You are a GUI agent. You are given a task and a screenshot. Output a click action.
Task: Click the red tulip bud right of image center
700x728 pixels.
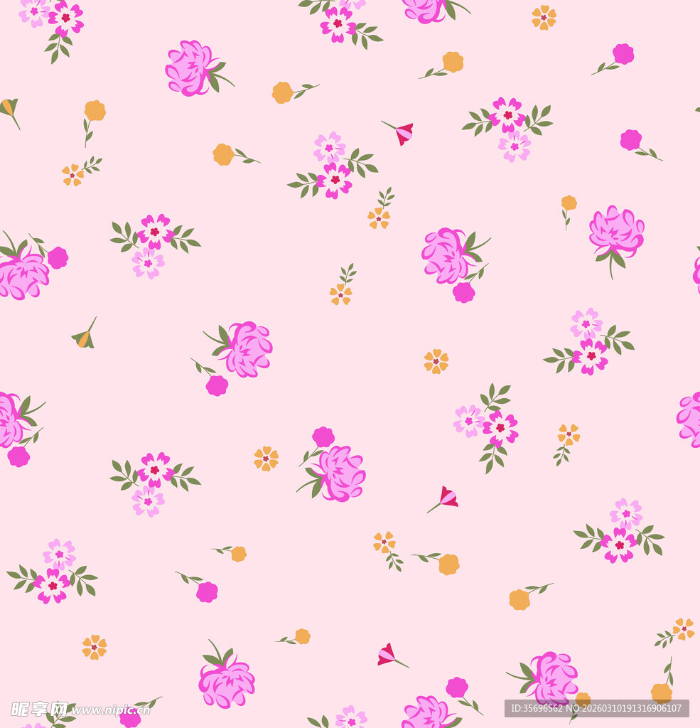tap(447, 498)
